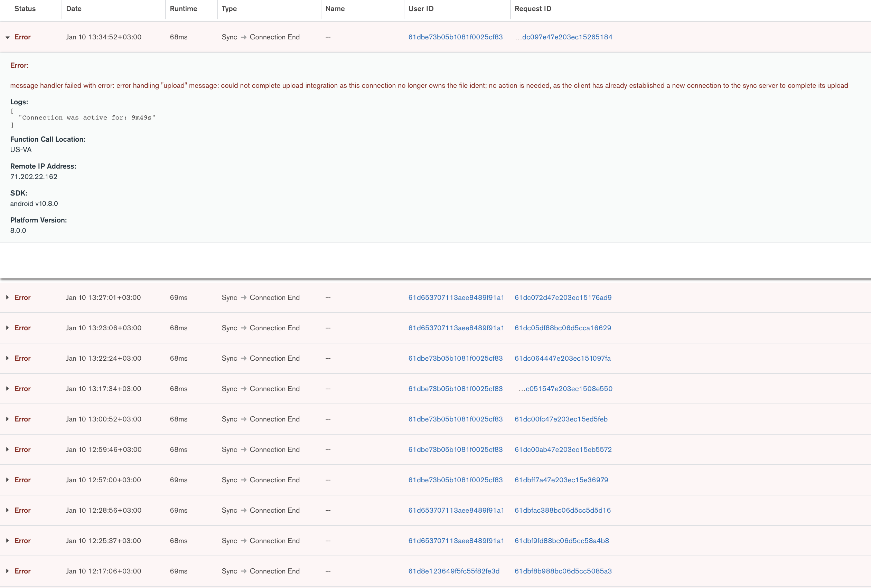Click the Date column header

74,9
